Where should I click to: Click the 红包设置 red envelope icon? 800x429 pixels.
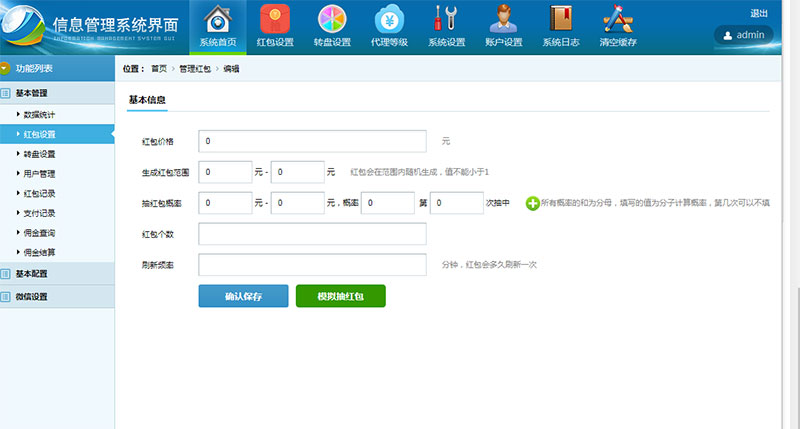point(275,20)
